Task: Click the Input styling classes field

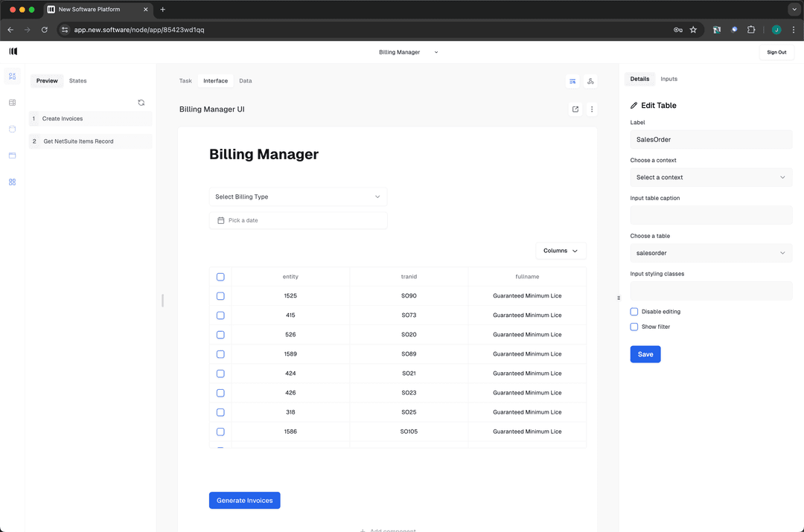Action: point(711,291)
